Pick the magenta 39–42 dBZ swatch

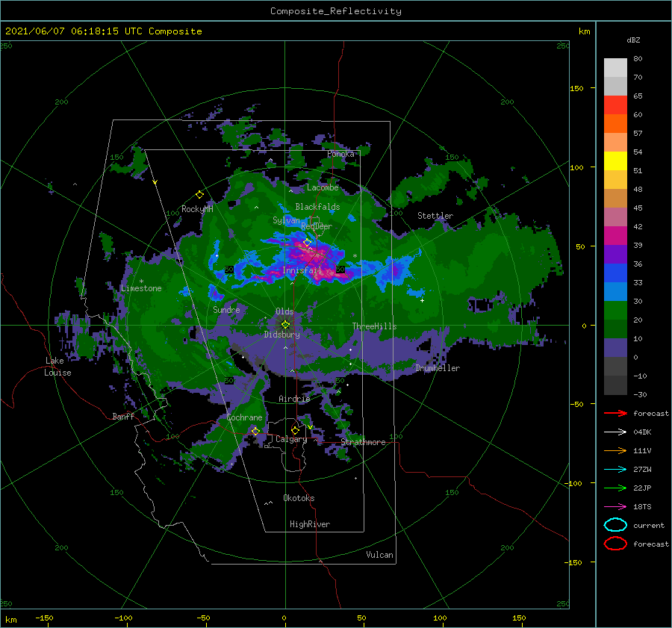click(x=615, y=236)
